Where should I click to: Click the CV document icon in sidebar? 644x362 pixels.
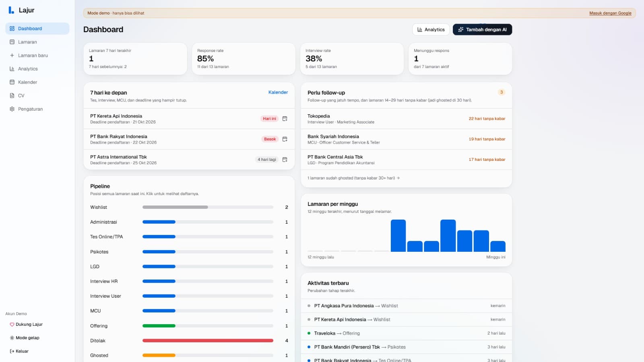(x=12, y=96)
